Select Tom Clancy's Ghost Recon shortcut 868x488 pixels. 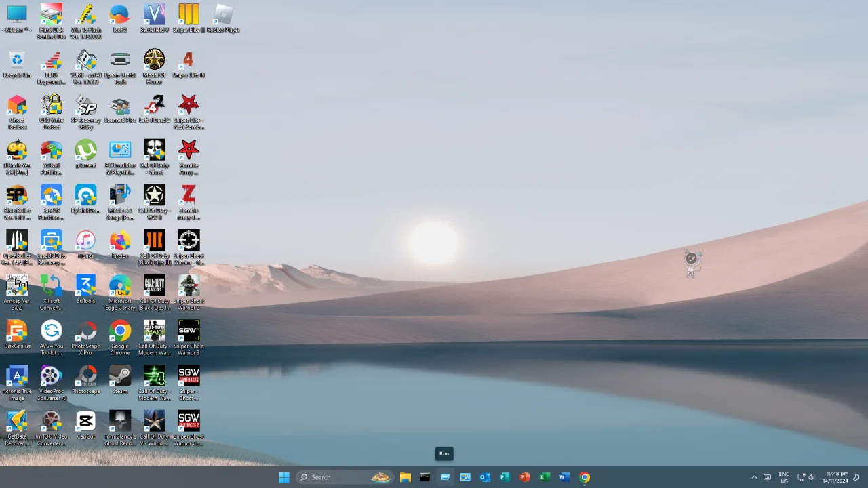click(x=120, y=428)
